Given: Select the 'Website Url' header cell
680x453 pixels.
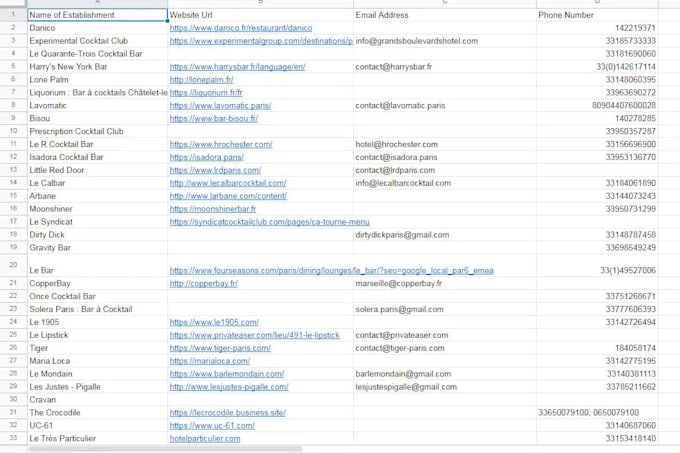Looking at the screenshot, I should coord(261,15).
